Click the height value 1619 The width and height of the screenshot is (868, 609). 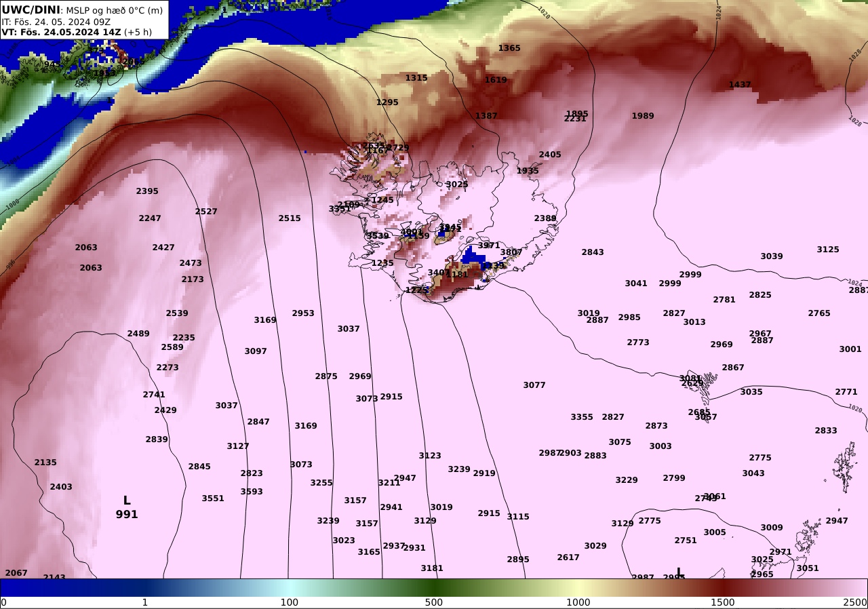point(496,80)
